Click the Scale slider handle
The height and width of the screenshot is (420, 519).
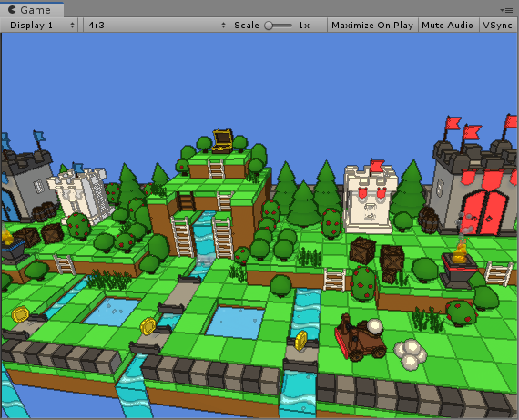[x=269, y=26]
